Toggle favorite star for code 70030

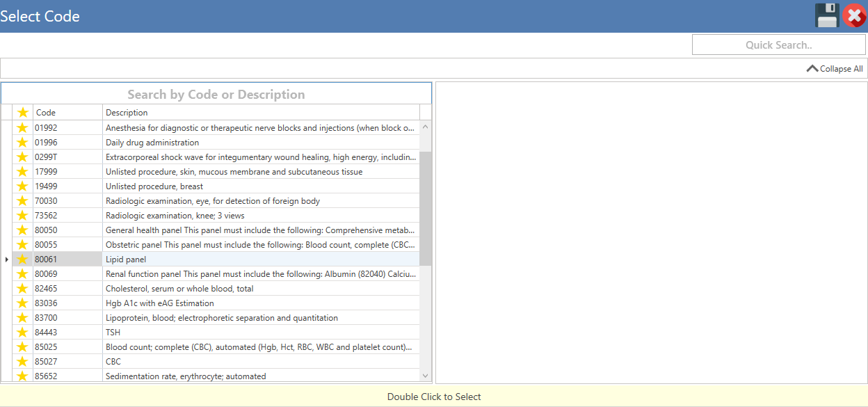click(23, 201)
